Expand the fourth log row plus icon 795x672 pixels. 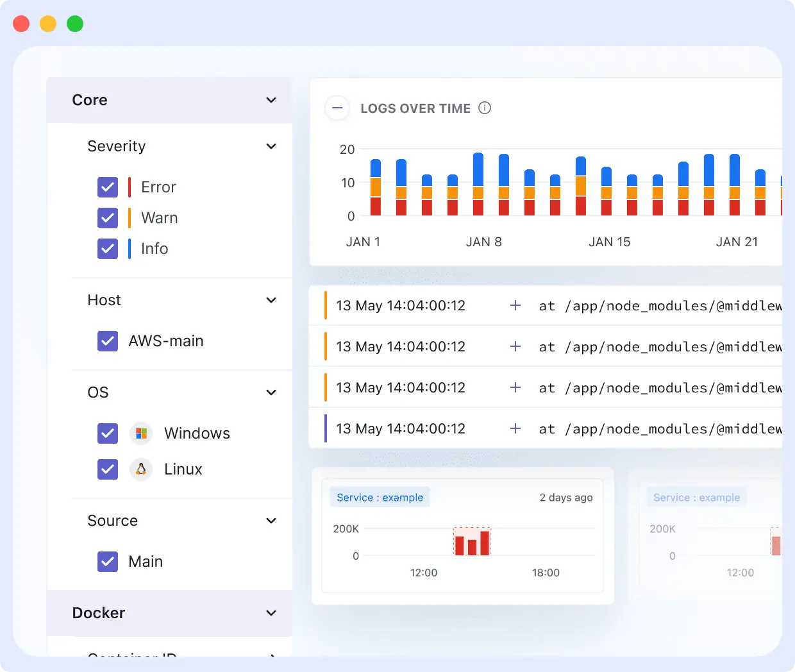[x=515, y=429]
